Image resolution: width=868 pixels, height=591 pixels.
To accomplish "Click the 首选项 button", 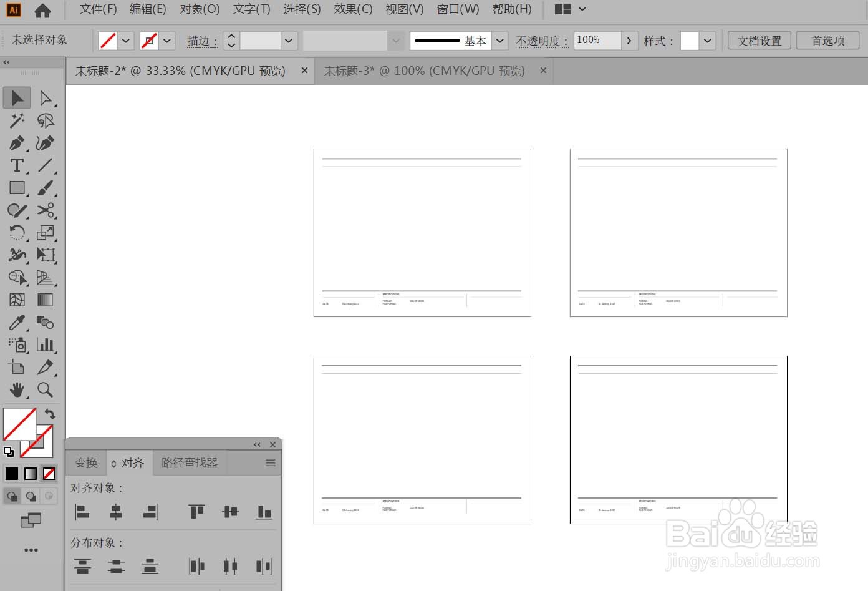I will [828, 41].
